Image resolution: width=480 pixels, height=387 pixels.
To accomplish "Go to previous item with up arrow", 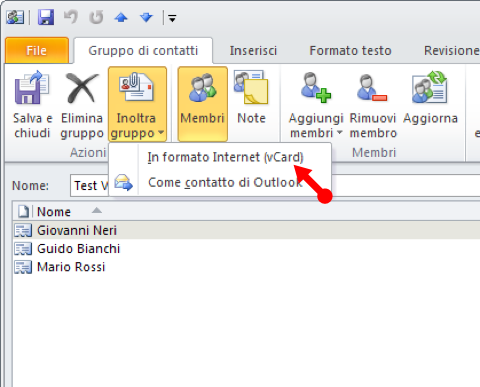I will pyautogui.click(x=121, y=17).
